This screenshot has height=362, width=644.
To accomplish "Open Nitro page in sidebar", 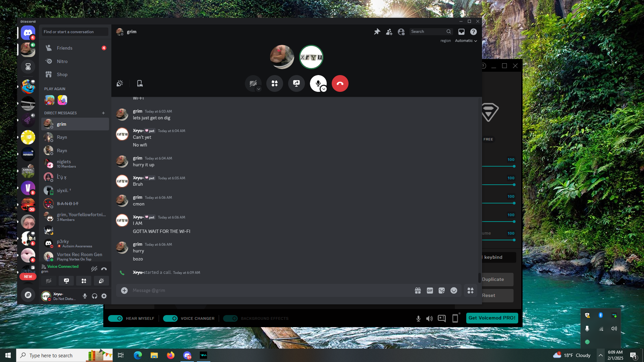I will coord(62,61).
